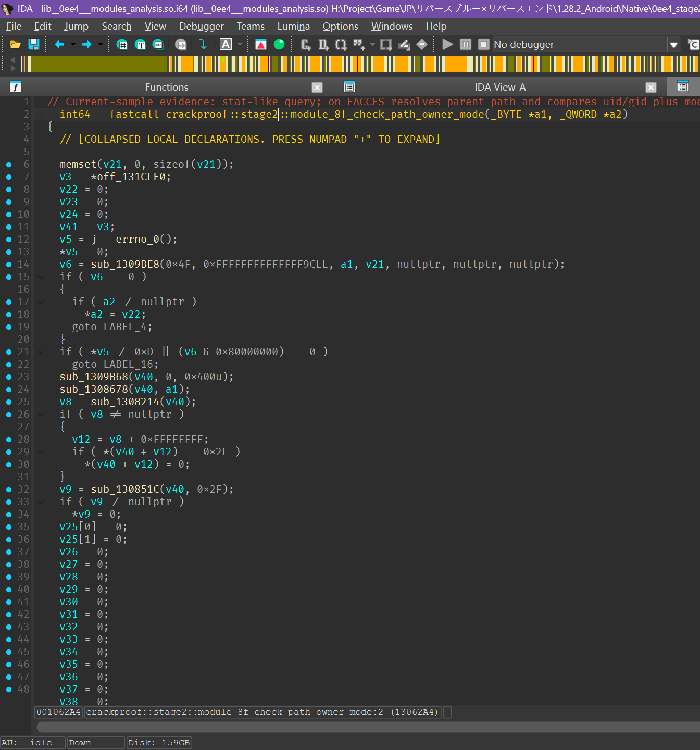Click the boxed A text icon
Screen dimensions: 700x750
(x=226, y=45)
